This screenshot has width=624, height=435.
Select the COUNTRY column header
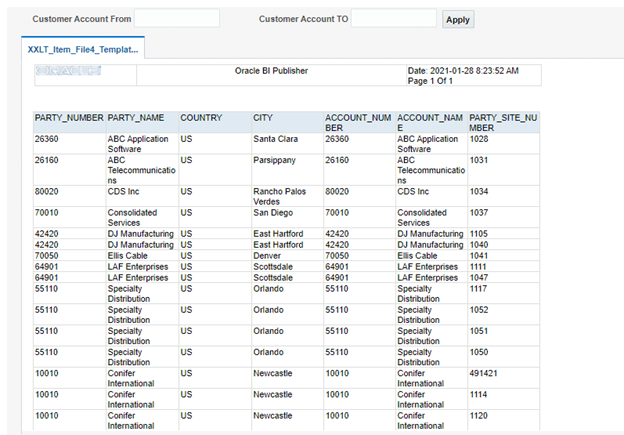click(x=201, y=118)
